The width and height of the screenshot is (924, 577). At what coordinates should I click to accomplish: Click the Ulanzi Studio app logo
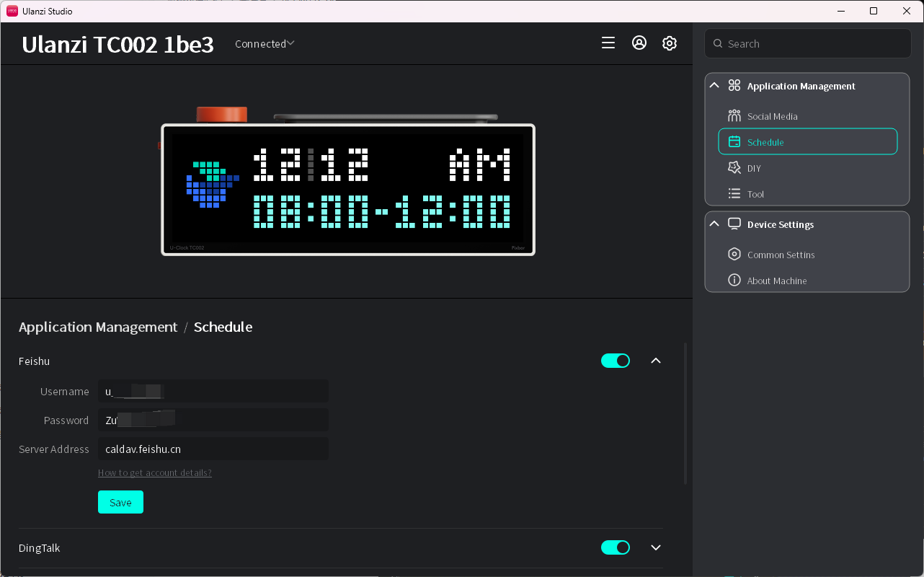coord(12,11)
